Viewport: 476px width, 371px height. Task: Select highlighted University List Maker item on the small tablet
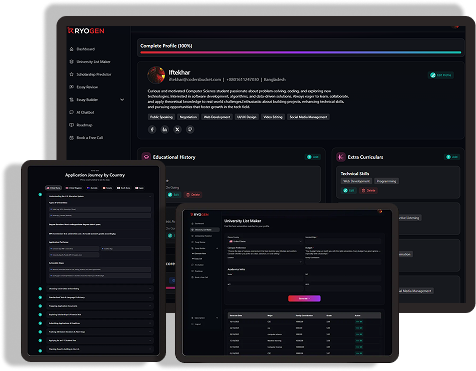(205, 230)
